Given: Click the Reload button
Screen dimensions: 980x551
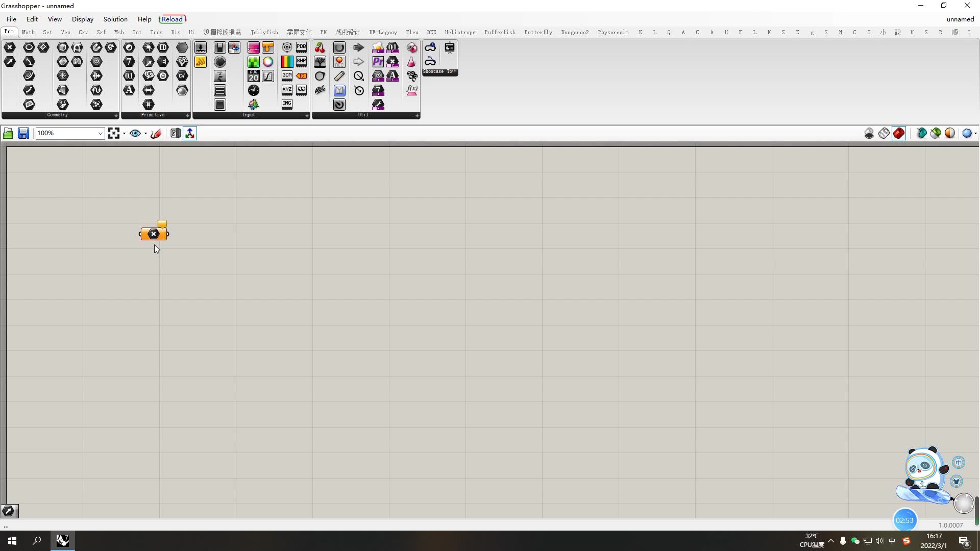Looking at the screenshot, I should [173, 19].
